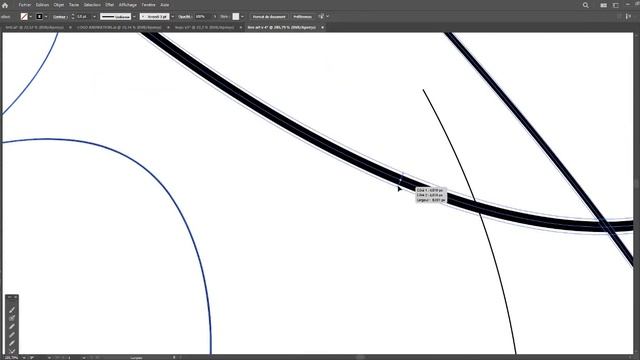Screen dimensions: 640x360
Task: Click the black stroke color swatch
Action: click(x=39, y=17)
